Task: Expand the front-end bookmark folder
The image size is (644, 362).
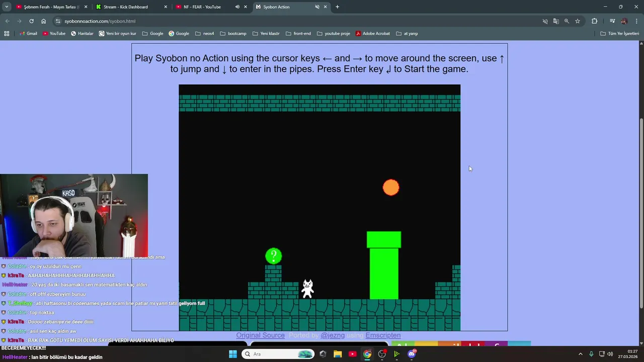Action: (298, 34)
